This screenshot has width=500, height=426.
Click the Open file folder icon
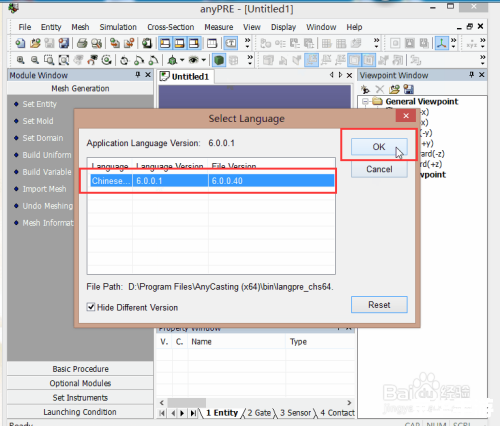coord(35,43)
